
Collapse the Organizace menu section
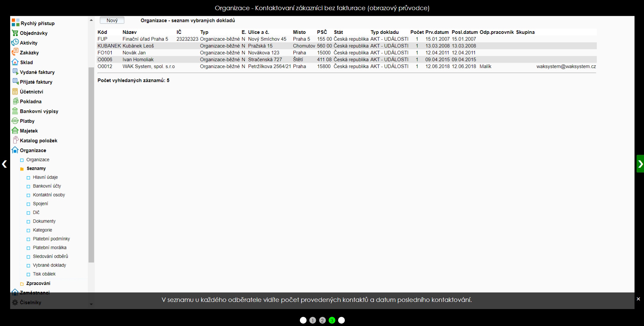[32, 150]
